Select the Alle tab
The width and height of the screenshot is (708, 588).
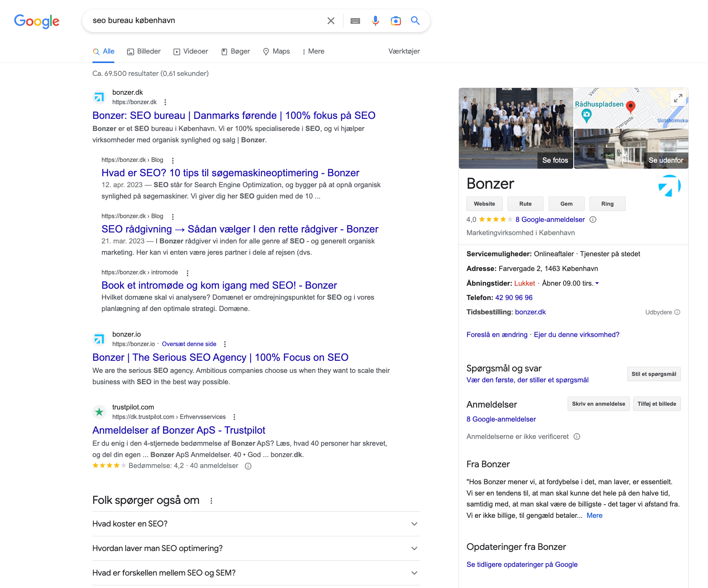pos(103,51)
